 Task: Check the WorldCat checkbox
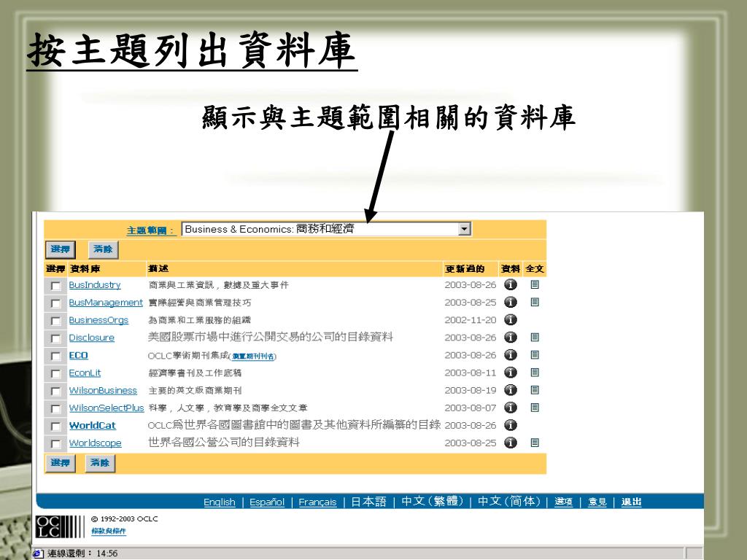coord(55,426)
